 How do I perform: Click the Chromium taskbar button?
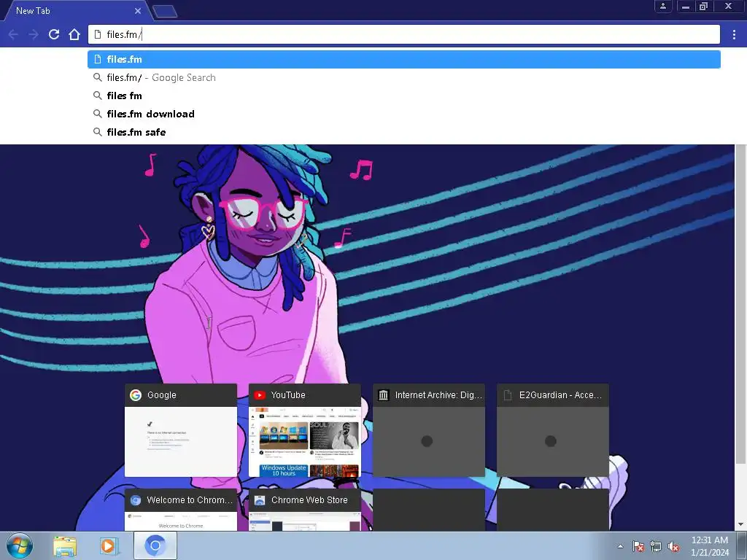(x=155, y=545)
